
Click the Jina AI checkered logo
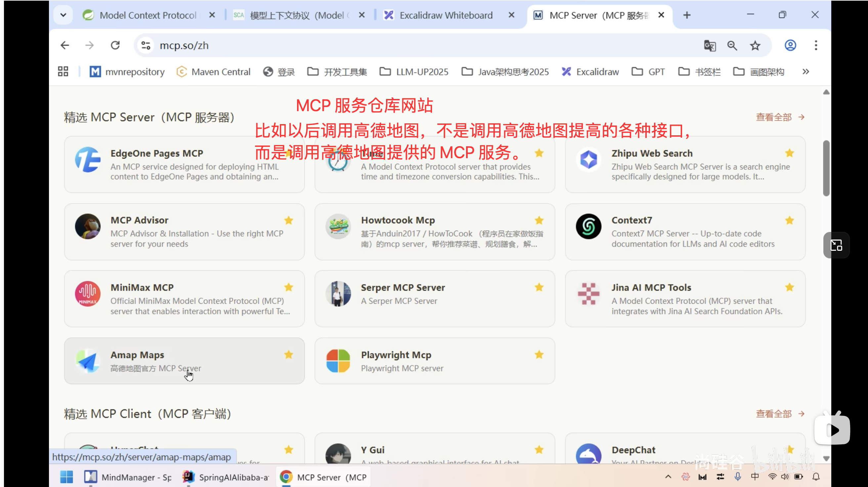[x=588, y=293]
